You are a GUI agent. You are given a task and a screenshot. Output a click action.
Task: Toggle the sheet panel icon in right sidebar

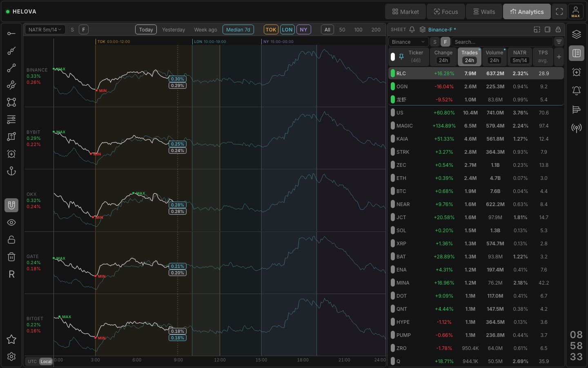click(x=577, y=53)
